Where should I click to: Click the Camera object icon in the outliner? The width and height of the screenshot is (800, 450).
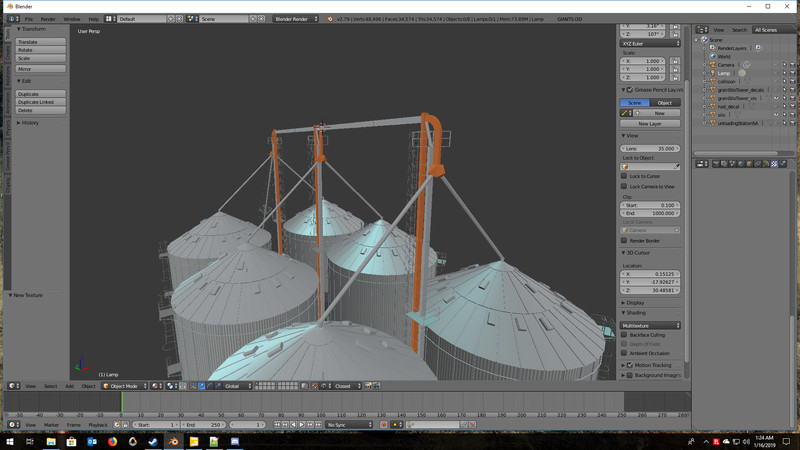(713, 64)
